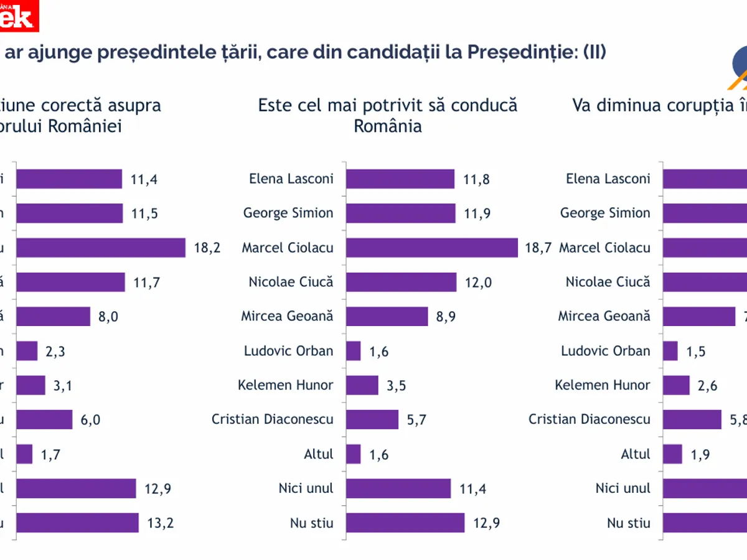The height and width of the screenshot is (560, 747).
Task: Click the George Simion 11,9 bar
Action: click(x=400, y=213)
